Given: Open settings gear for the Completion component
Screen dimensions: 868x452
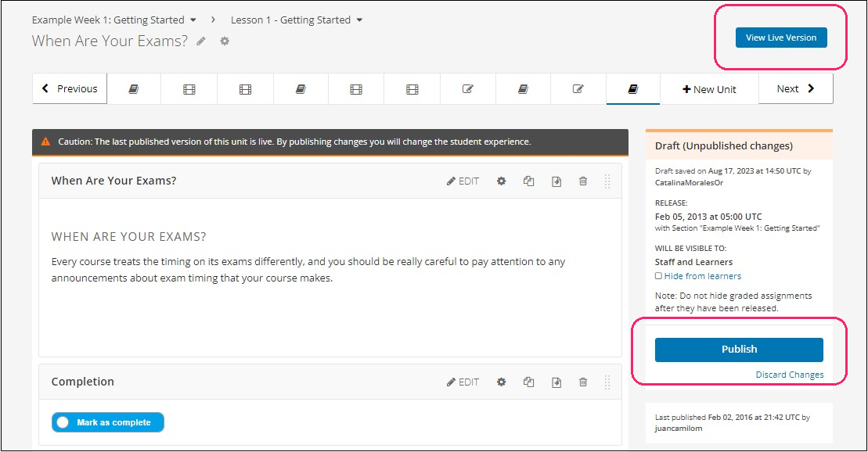Looking at the screenshot, I should (x=502, y=382).
